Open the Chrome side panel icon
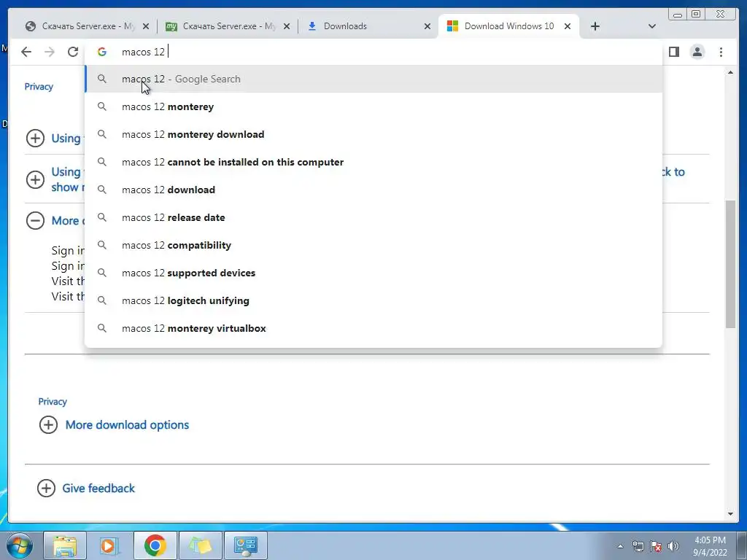 tap(673, 52)
